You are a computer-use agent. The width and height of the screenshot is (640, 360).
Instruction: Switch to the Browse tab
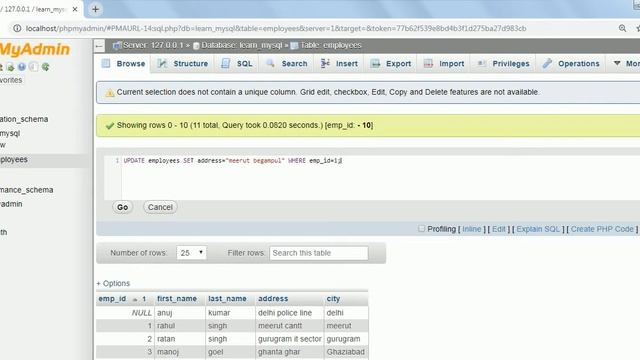(x=123, y=64)
